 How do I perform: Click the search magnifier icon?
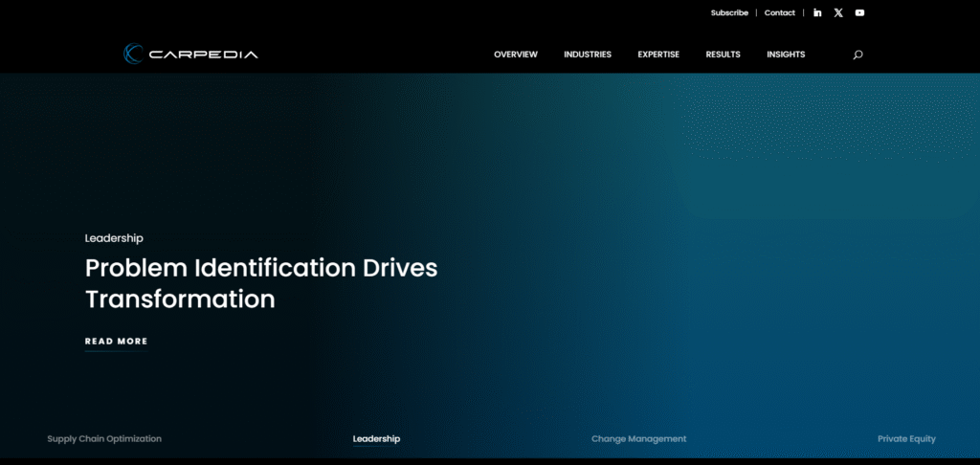tap(857, 55)
